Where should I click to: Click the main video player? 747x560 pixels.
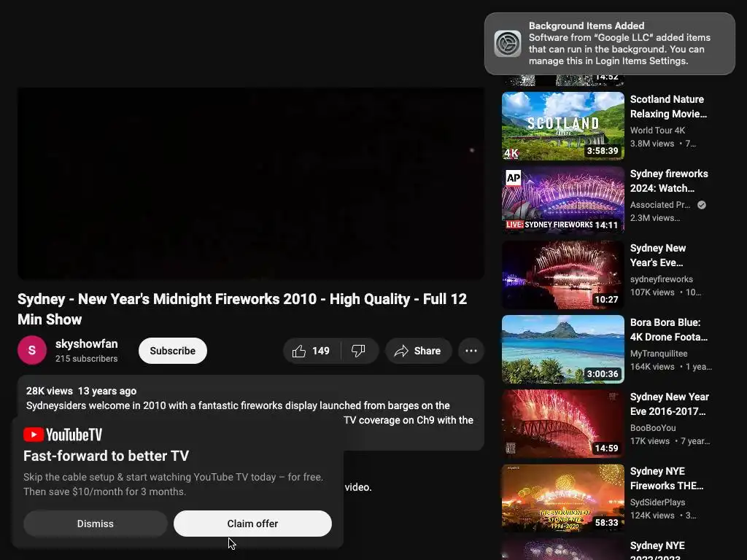[251, 183]
